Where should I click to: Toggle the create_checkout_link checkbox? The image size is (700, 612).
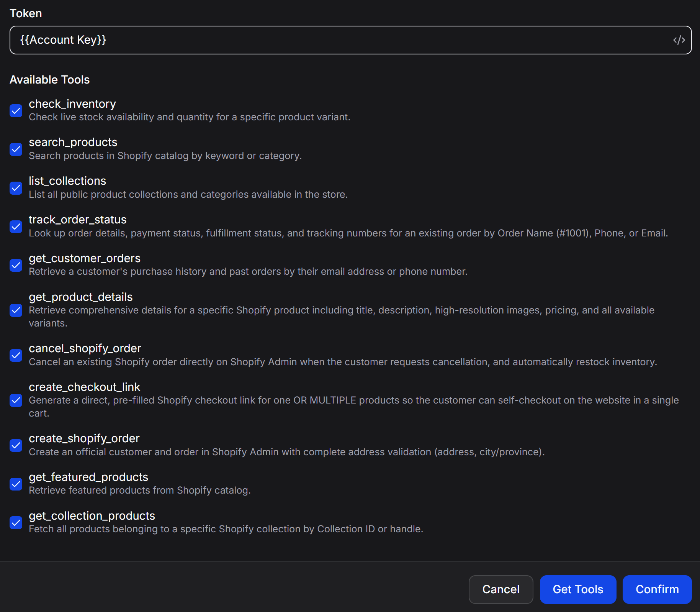(x=16, y=400)
